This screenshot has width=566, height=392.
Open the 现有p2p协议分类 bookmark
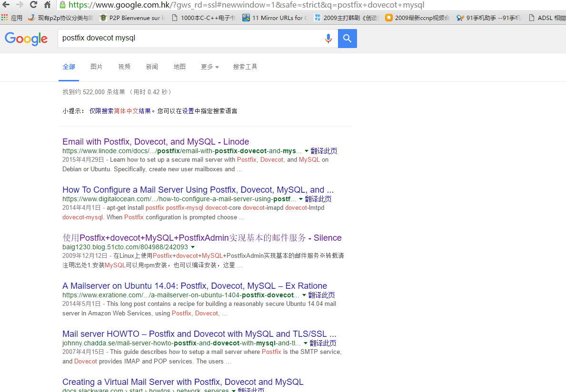click(60, 18)
